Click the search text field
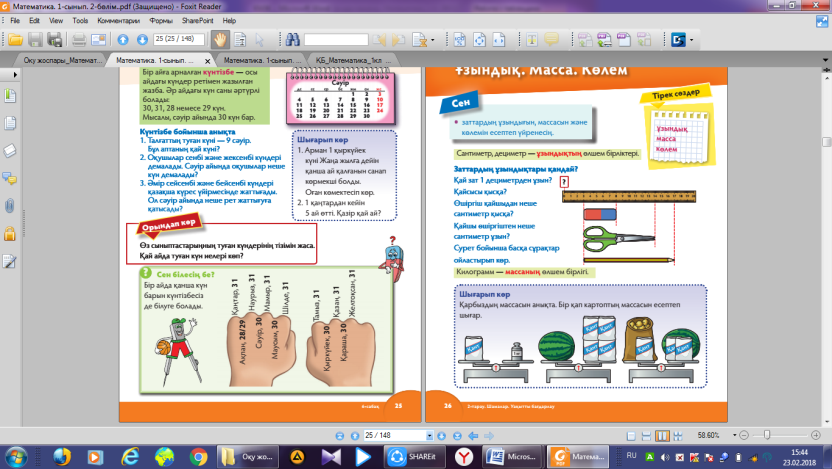 336,40
